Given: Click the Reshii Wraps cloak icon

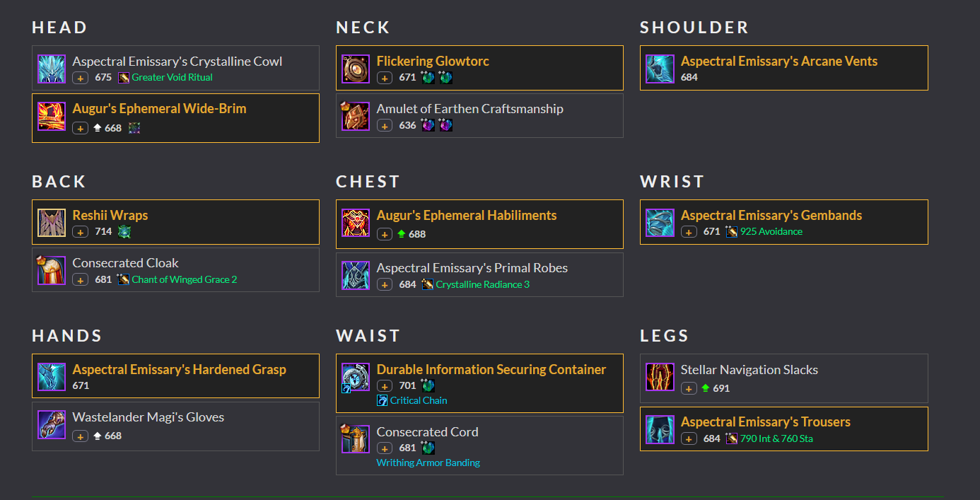Looking at the screenshot, I should [x=52, y=223].
